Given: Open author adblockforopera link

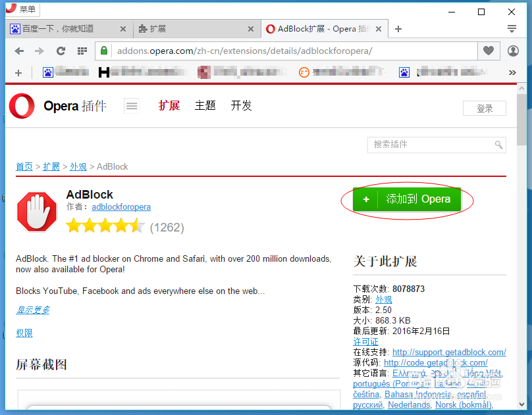Looking at the screenshot, I should click(x=121, y=207).
